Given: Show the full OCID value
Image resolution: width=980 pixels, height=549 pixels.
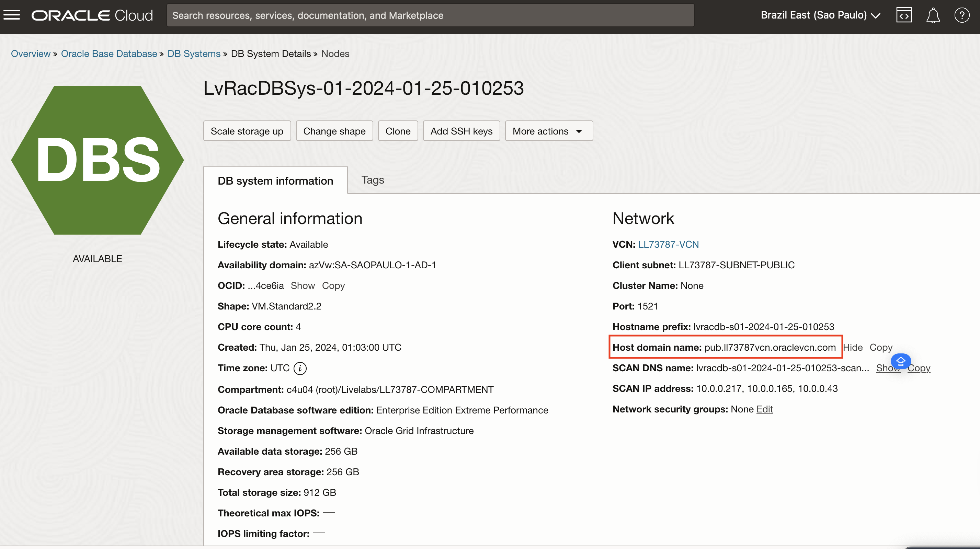Looking at the screenshot, I should point(303,285).
